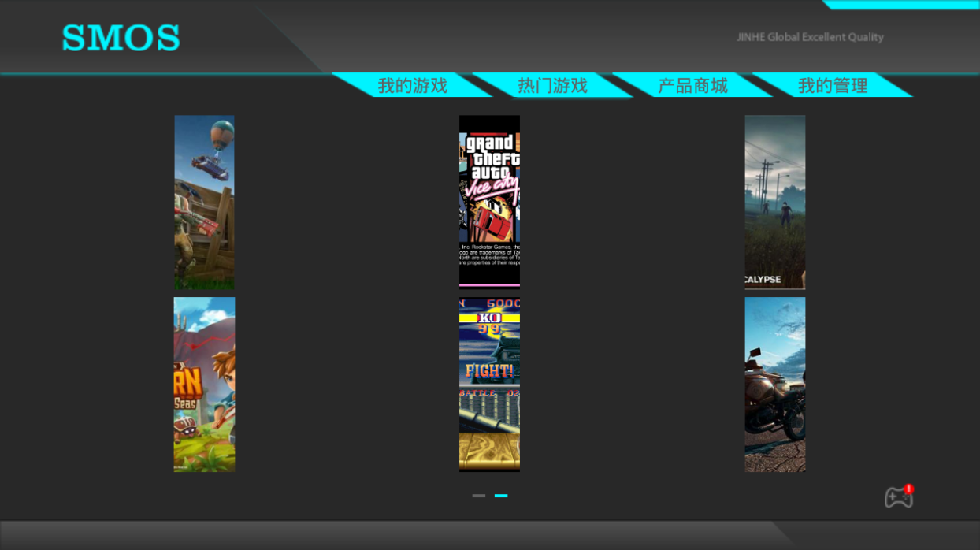Open the Grand Theft Auto Vice City thumbnail

(x=489, y=203)
